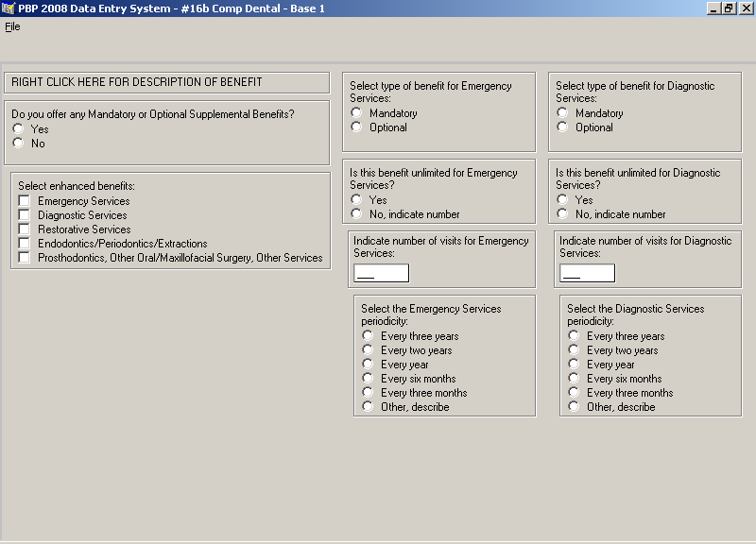756x544 pixels.
Task: Choose Mandatory for Diagnostic Services benefit type
Action: (x=562, y=112)
